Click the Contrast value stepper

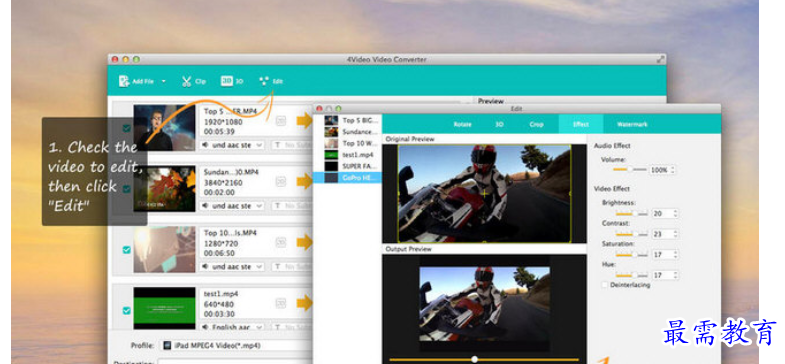point(676,234)
